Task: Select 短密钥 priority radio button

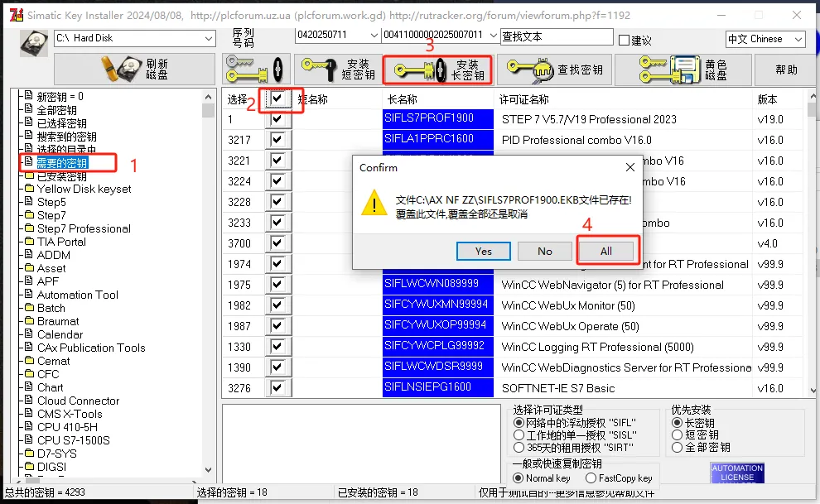Action: (x=678, y=435)
